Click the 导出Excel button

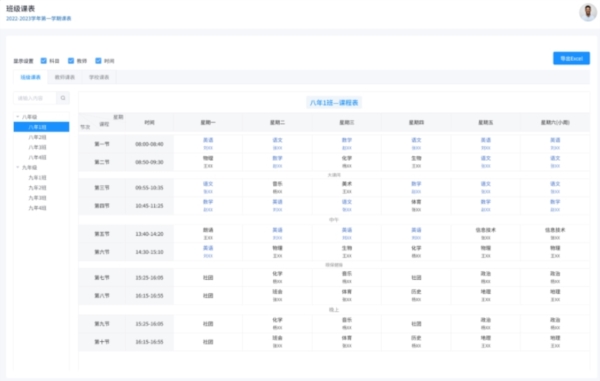click(x=571, y=59)
